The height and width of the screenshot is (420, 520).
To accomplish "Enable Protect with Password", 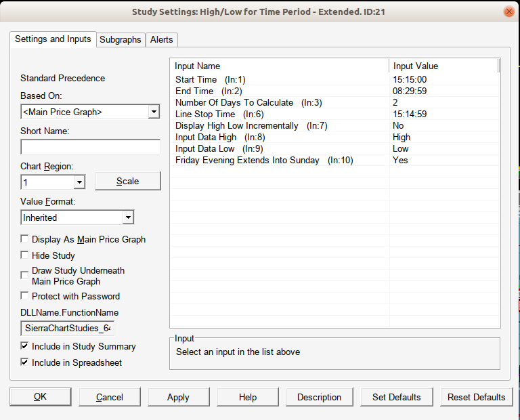I will 24,295.
